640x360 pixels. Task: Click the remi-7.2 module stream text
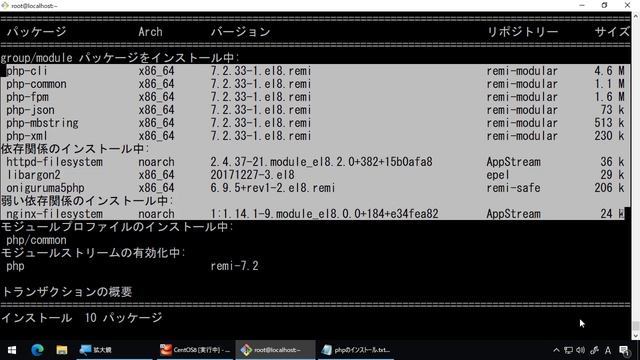[234, 266]
